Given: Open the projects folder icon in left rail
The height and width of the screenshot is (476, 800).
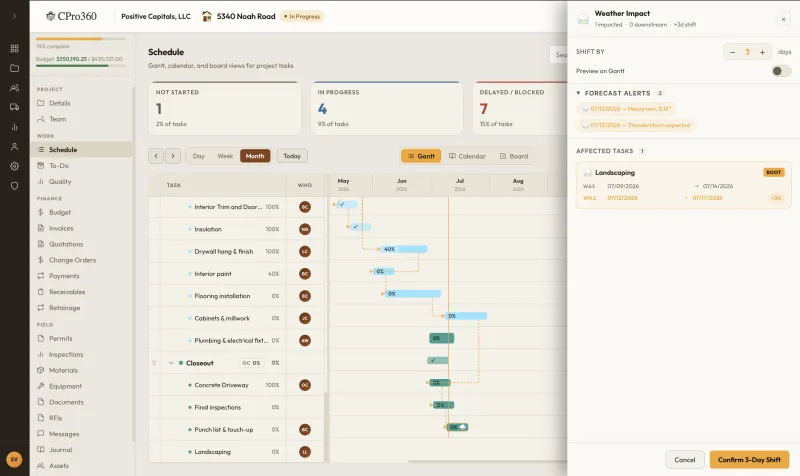Looking at the screenshot, I should (x=14, y=68).
